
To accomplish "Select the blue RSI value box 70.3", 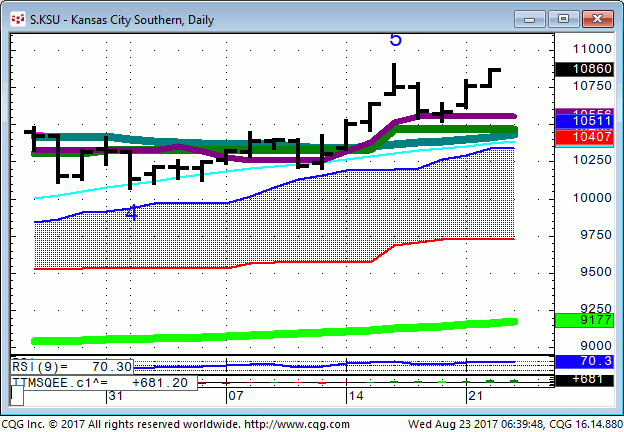I will tap(584, 361).
